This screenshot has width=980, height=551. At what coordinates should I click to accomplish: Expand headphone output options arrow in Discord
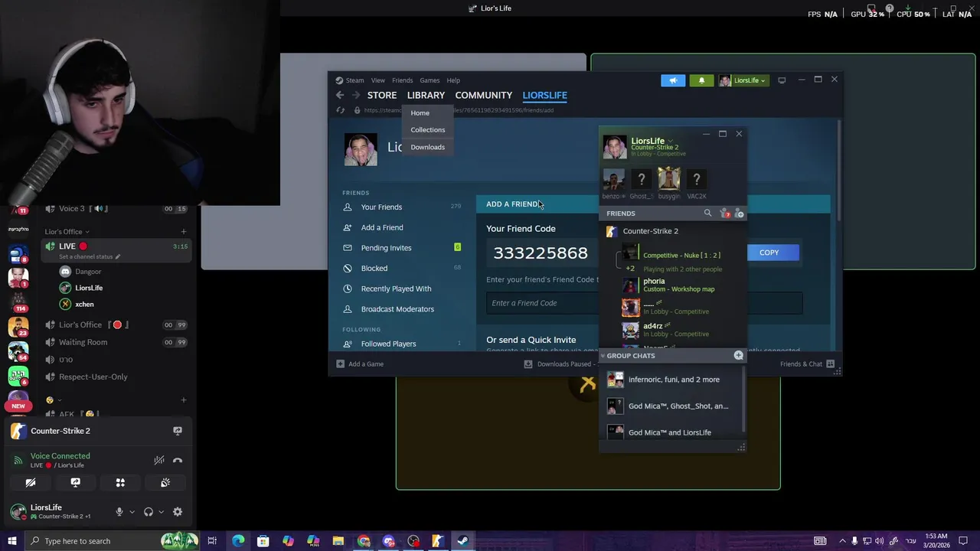point(161,512)
